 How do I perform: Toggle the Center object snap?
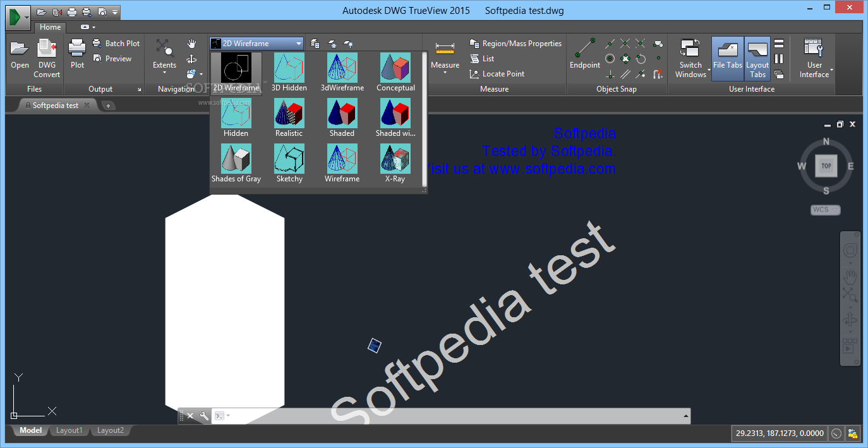(610, 59)
